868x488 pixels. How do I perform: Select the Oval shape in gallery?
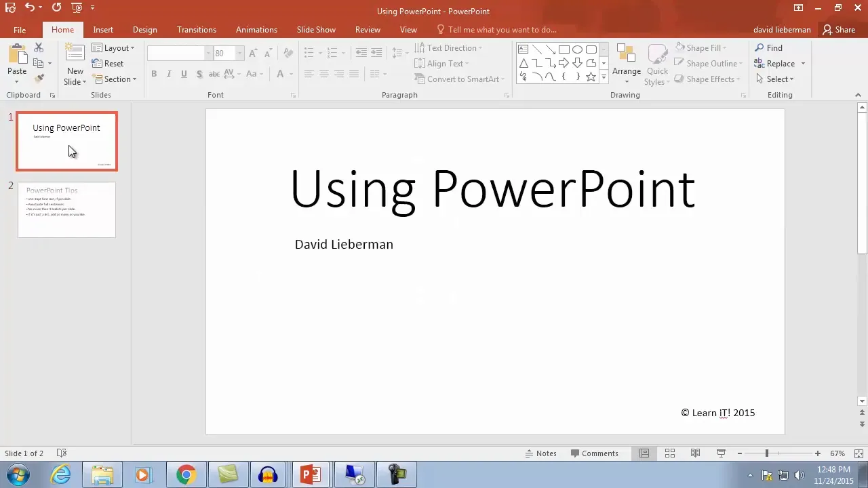click(577, 49)
